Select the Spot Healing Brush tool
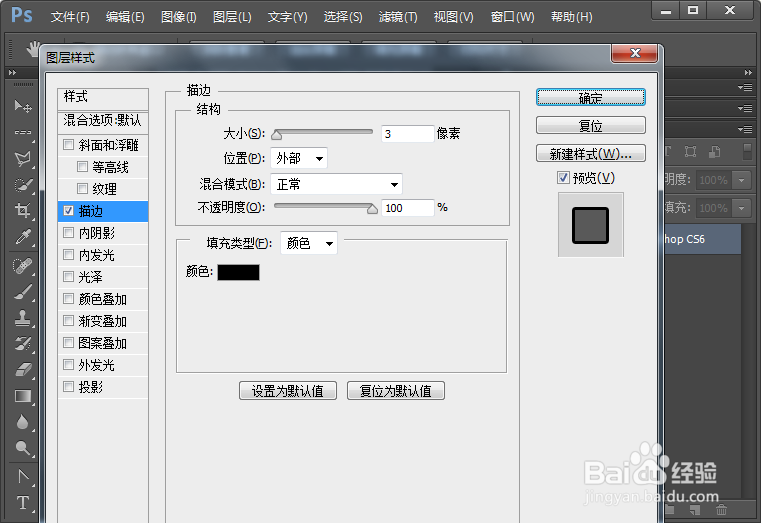The image size is (761, 523). (22, 266)
